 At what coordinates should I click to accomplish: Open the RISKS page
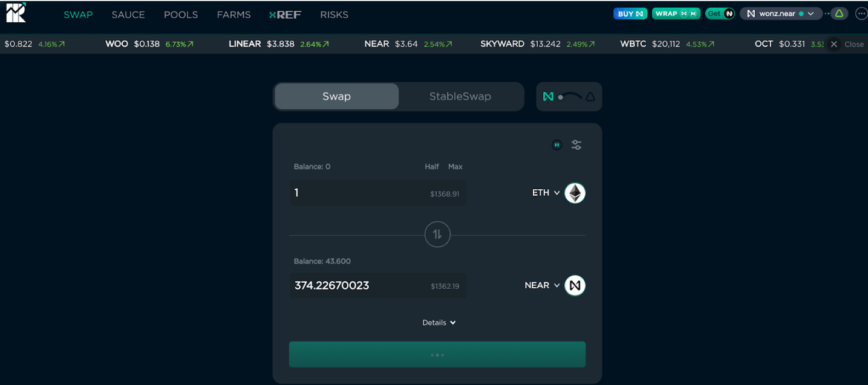point(334,15)
